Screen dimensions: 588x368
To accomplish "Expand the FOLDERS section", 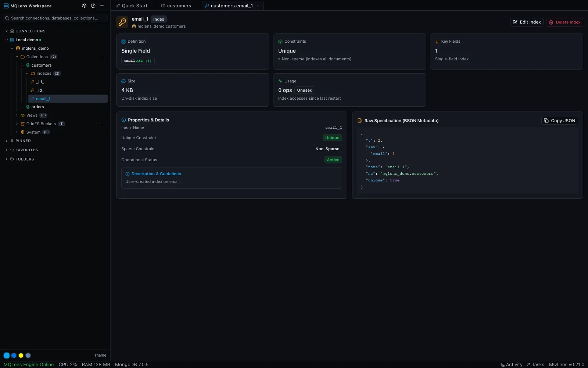I will click(7, 159).
